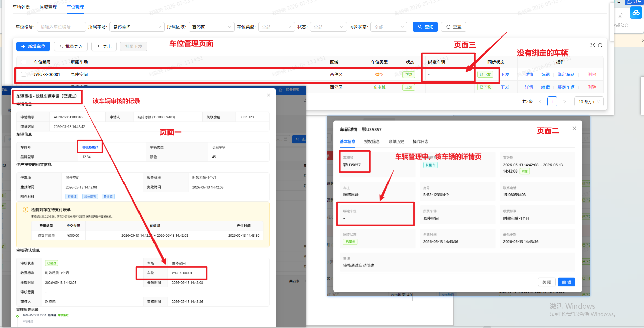This screenshot has width=644, height=328.
Task: Click the 车位编号 search input
Action: click(61, 27)
